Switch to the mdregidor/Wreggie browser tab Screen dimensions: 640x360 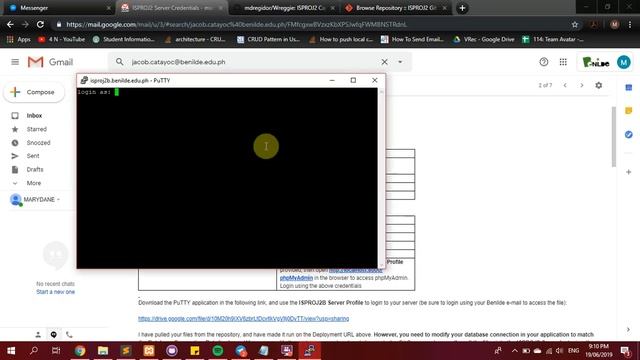point(284,8)
